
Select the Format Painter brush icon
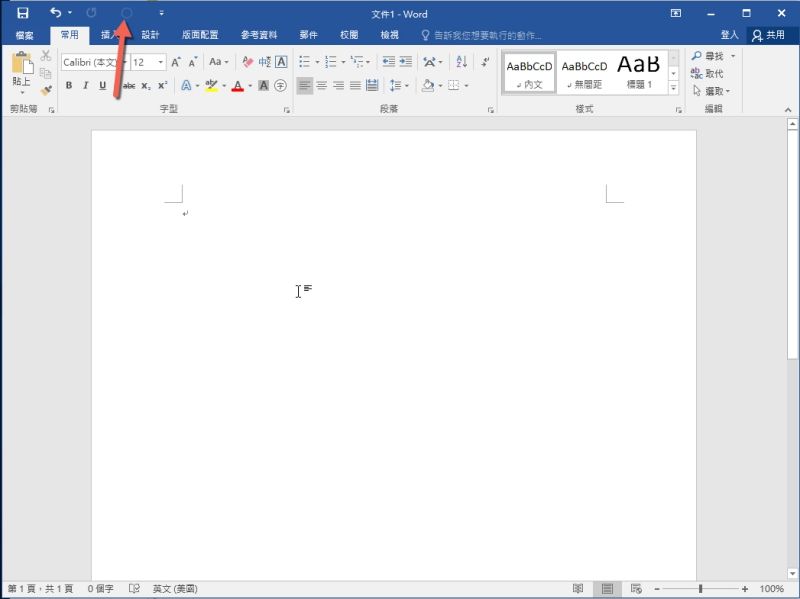pyautogui.click(x=46, y=90)
